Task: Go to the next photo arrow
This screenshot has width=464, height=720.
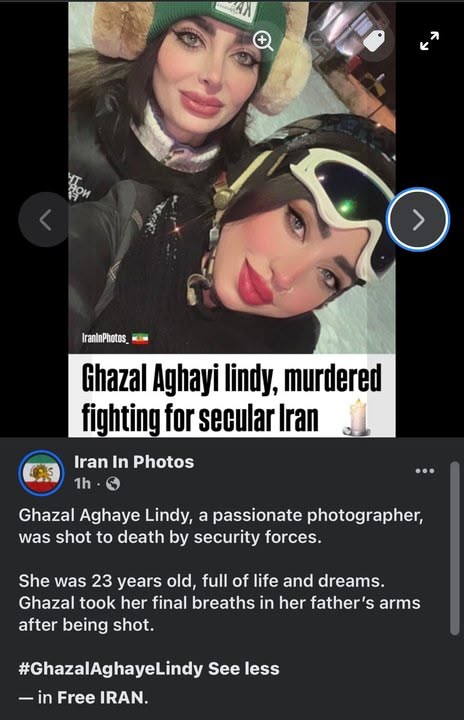Action: coord(418,219)
